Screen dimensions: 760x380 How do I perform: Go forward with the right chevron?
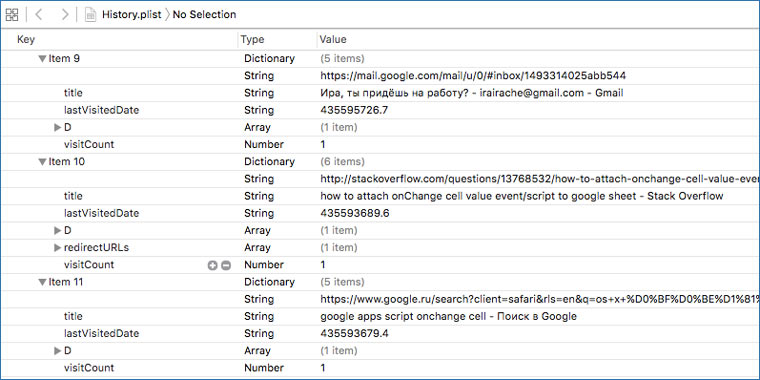coord(64,15)
